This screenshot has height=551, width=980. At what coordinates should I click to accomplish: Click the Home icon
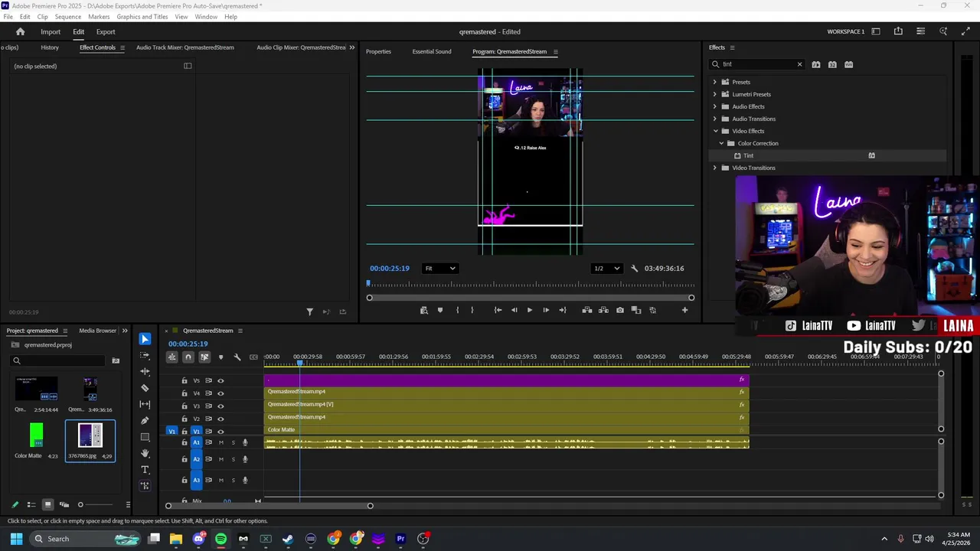pos(21,31)
